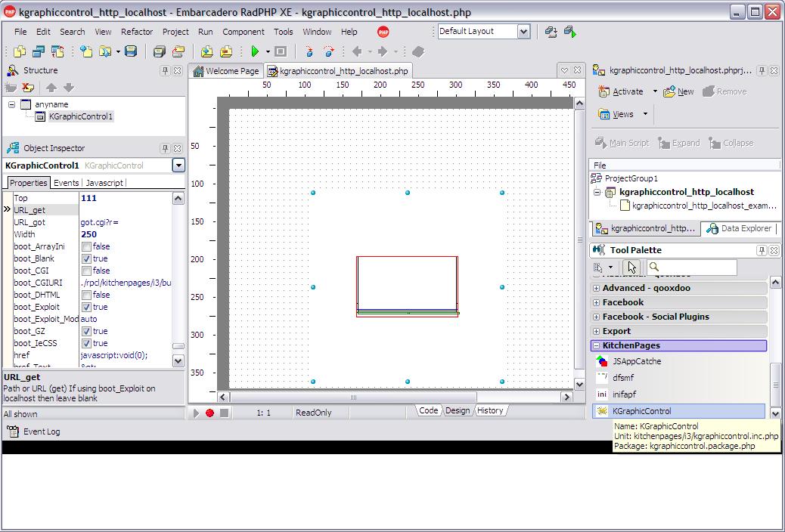The height and width of the screenshot is (532, 785).
Task: Click the Tool Palette search field
Action: (x=691, y=268)
